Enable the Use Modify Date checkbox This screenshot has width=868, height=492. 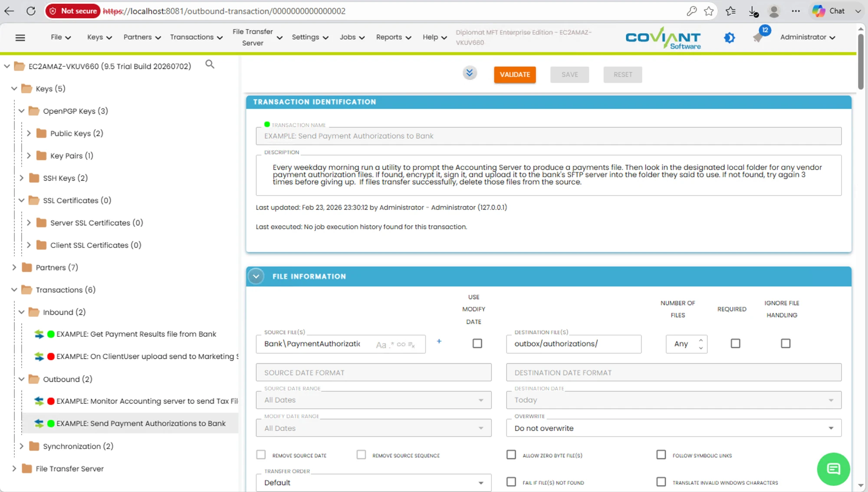point(477,344)
